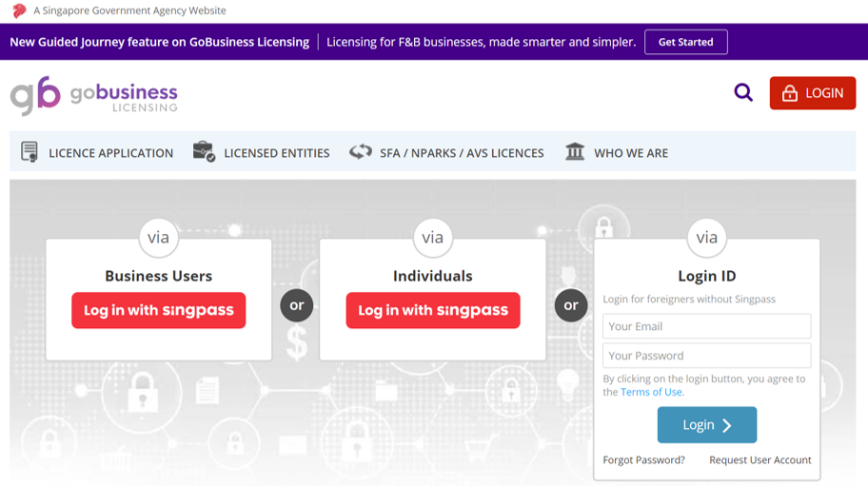The height and width of the screenshot is (486, 868).
Task: Open the Terms of Use link
Action: click(x=651, y=392)
